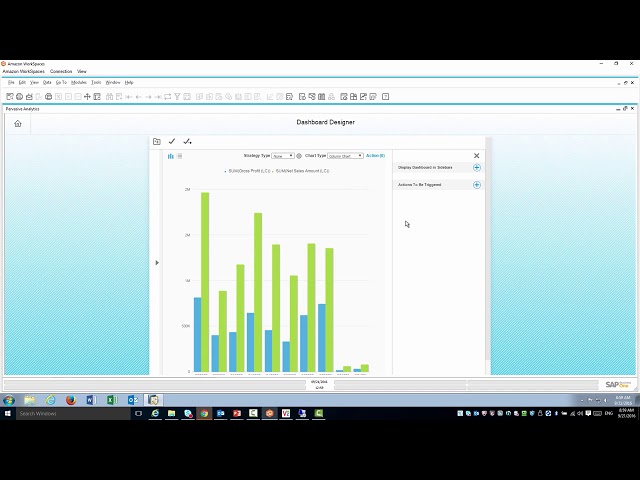Click the Last Record arrow toolbar icon
This screenshot has height=480, width=640.
pyautogui.click(x=158, y=97)
